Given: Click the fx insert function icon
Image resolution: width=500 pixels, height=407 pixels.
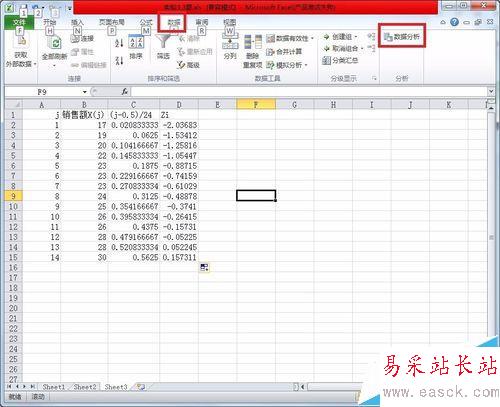Looking at the screenshot, I should (x=125, y=92).
